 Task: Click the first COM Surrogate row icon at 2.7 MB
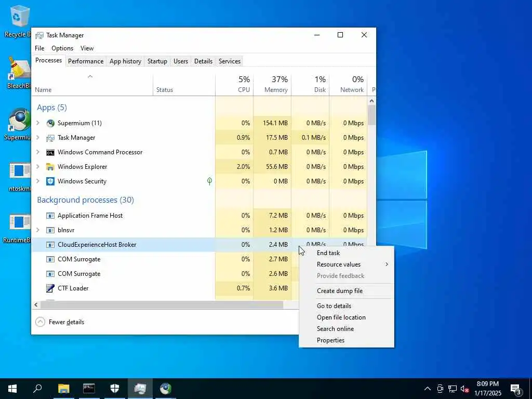pyautogui.click(x=50, y=260)
